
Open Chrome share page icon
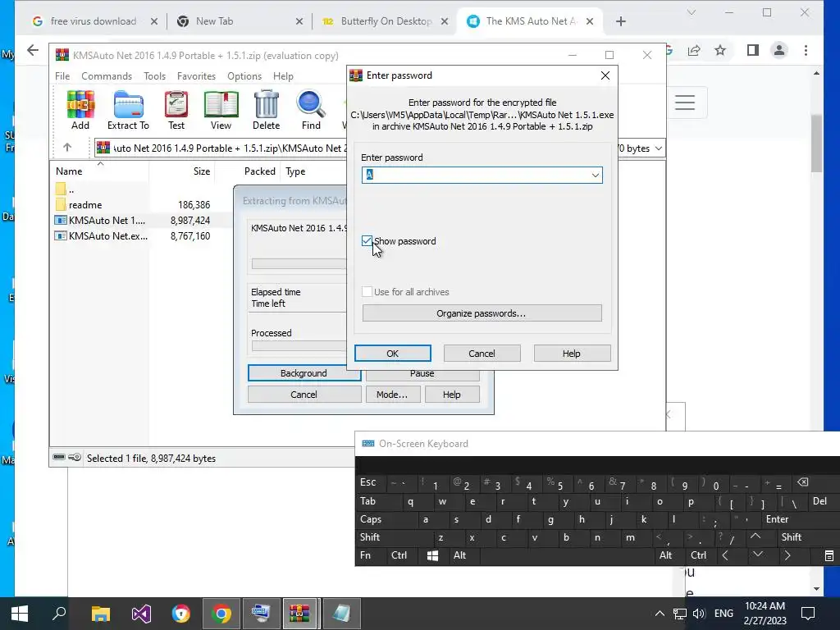pos(694,50)
